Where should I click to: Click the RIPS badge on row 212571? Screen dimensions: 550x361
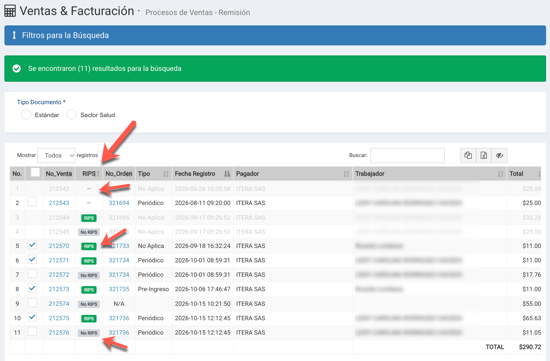coord(89,261)
